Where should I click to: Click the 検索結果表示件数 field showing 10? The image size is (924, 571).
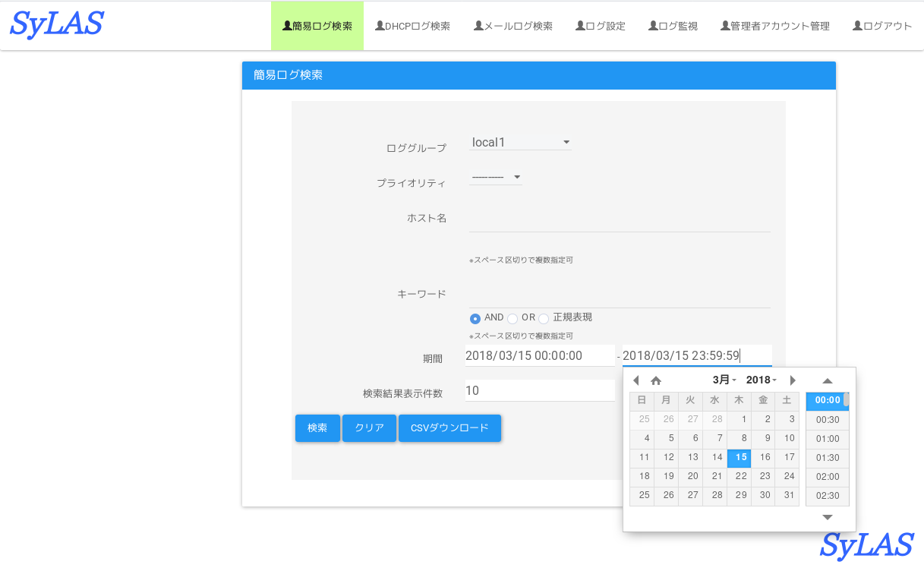540,391
